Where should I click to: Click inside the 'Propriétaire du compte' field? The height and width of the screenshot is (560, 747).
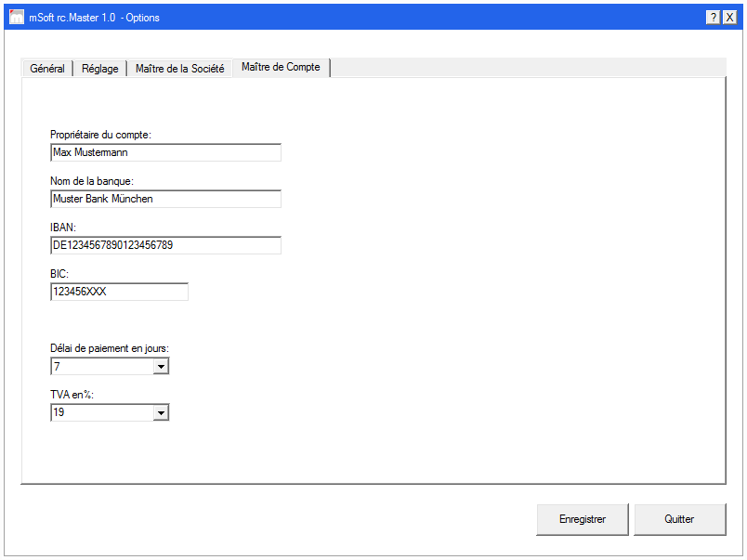point(165,152)
